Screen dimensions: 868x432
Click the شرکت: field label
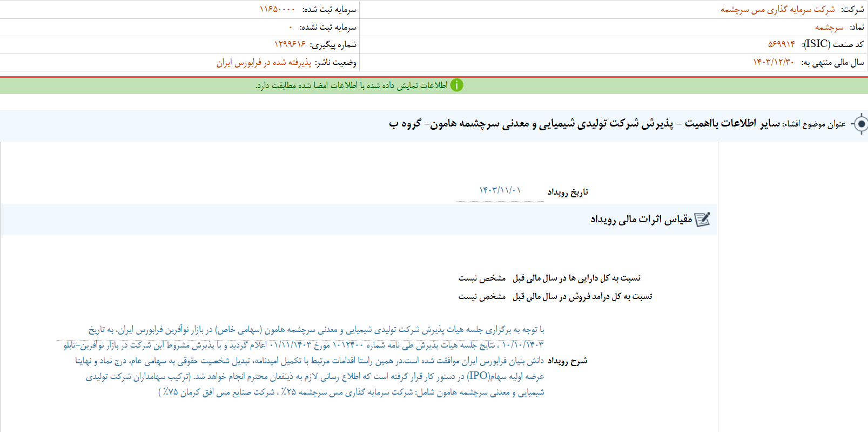click(x=852, y=10)
